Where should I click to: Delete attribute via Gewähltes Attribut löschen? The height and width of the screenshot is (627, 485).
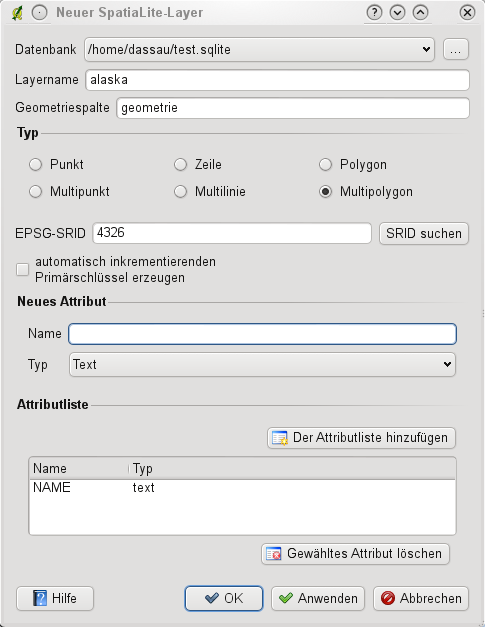point(355,554)
